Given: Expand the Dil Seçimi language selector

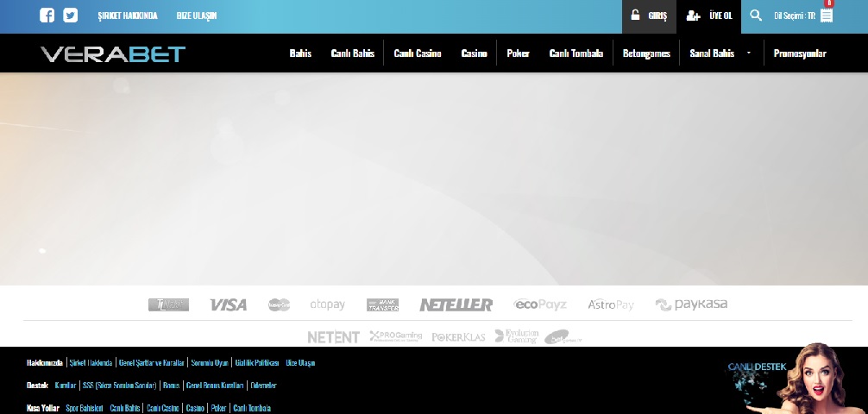Looking at the screenshot, I should (794, 16).
